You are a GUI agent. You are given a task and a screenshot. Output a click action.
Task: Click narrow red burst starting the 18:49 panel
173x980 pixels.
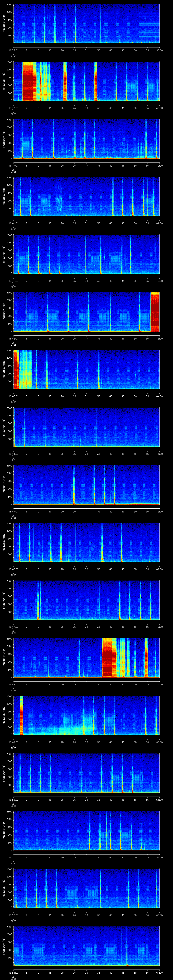tap(21, 715)
